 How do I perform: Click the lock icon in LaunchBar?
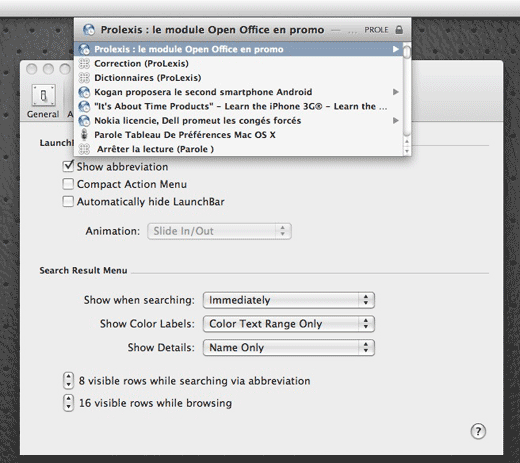(x=399, y=30)
